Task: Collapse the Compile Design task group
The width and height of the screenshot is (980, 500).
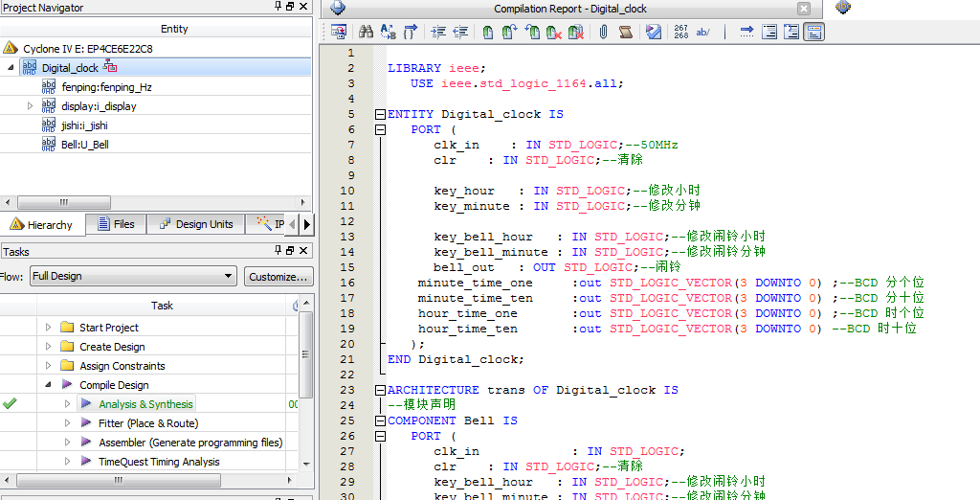Action: click(x=49, y=384)
